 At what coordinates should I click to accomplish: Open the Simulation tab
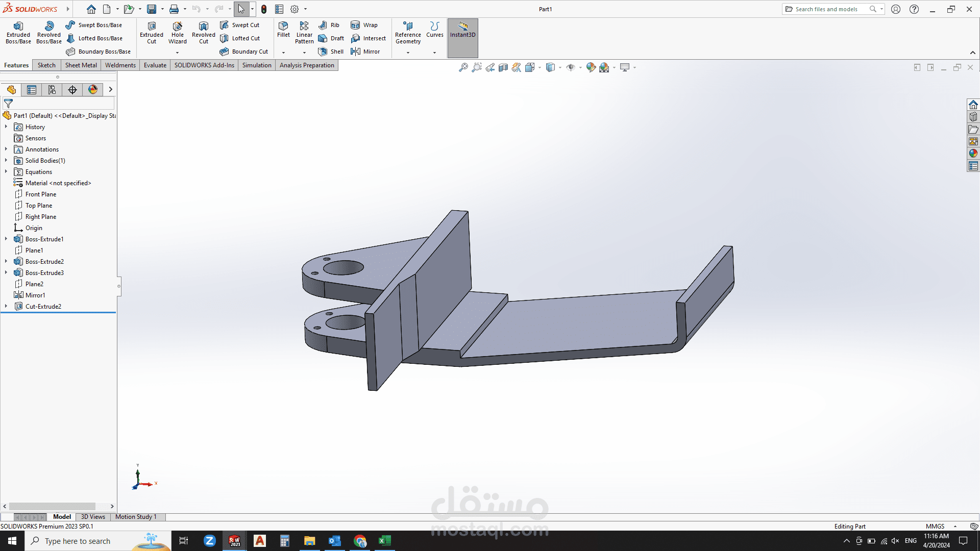(257, 65)
